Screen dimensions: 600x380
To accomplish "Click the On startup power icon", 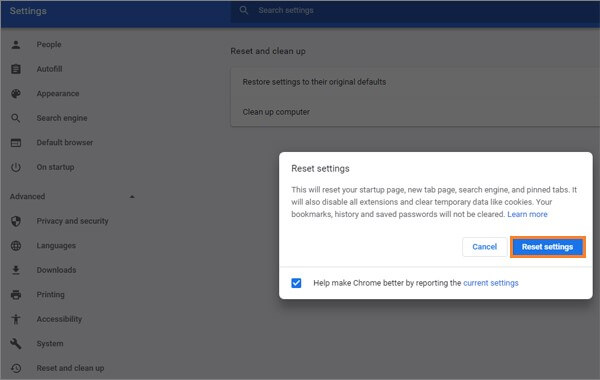I will 16,167.
